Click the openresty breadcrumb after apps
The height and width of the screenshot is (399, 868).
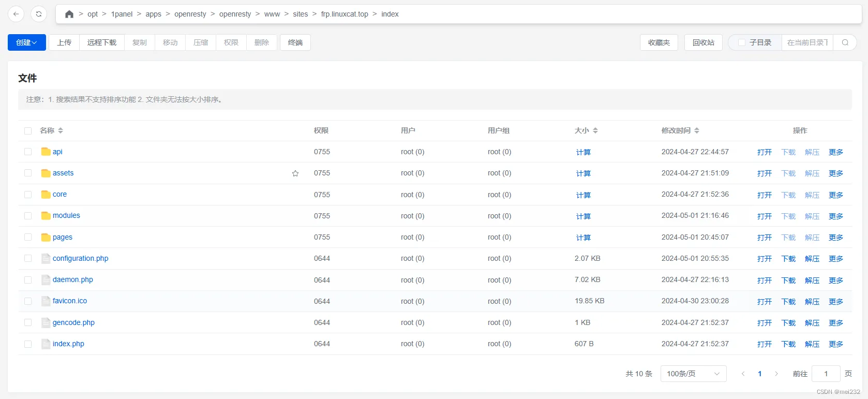click(190, 14)
